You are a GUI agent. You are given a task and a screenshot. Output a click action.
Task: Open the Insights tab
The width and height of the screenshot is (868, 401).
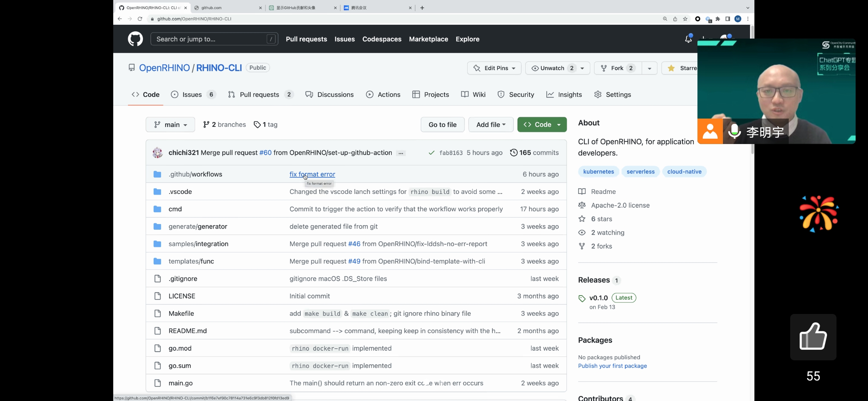click(564, 94)
